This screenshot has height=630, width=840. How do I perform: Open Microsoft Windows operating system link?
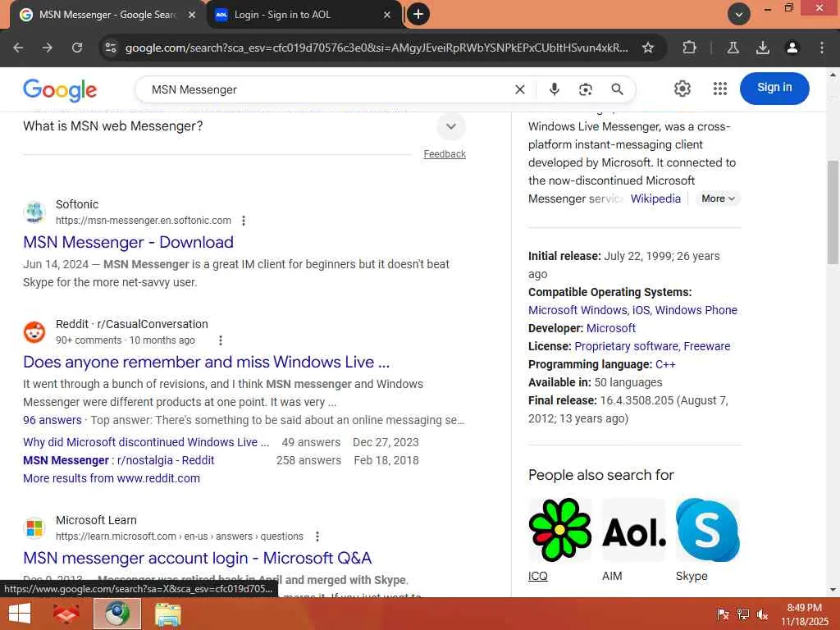click(x=577, y=310)
